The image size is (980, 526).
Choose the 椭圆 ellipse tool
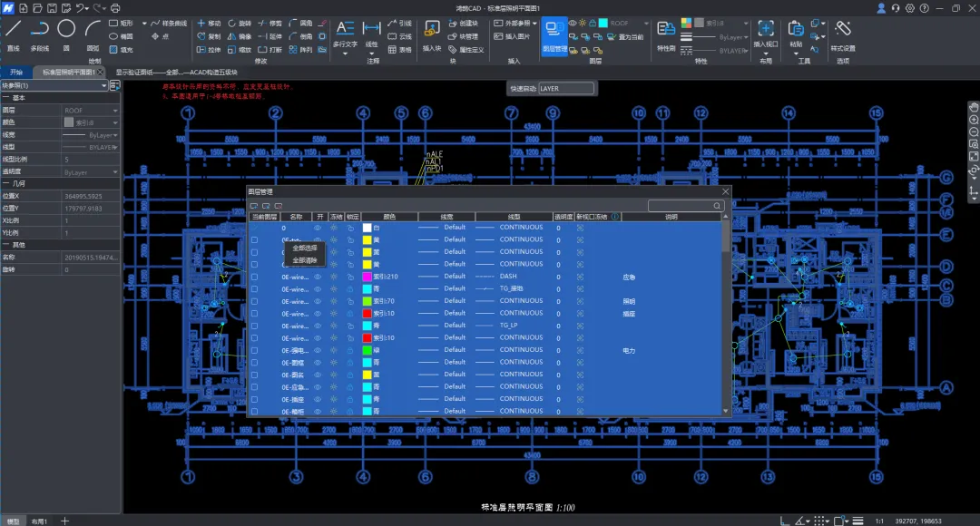122,36
